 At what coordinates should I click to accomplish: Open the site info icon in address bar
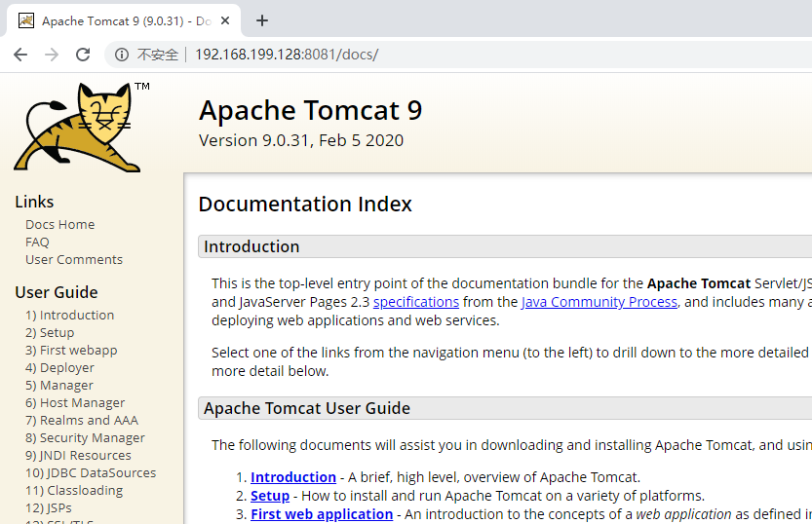[x=122, y=55]
